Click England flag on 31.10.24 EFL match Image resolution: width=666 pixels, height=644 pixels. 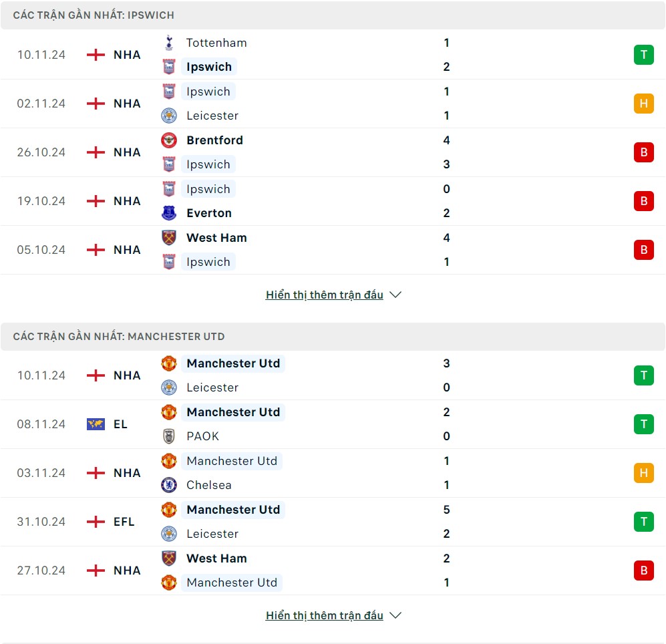pos(96,522)
